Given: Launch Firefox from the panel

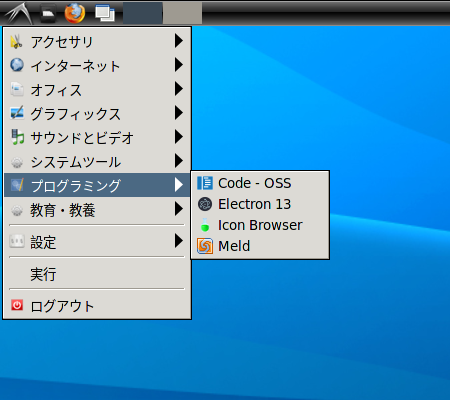Looking at the screenshot, I should pyautogui.click(x=75, y=13).
